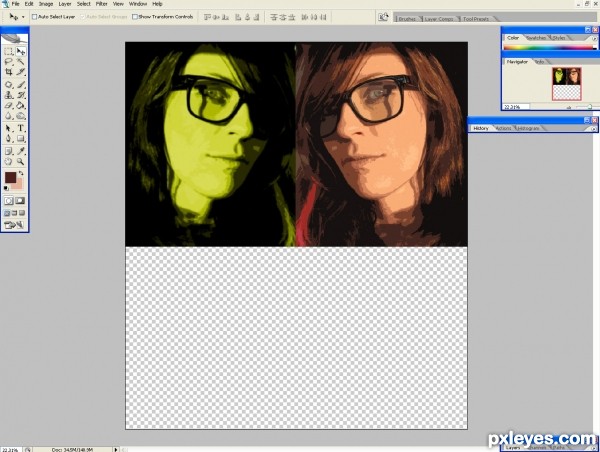
Task: Select the Rectangular Marquee tool
Action: click(x=9, y=51)
